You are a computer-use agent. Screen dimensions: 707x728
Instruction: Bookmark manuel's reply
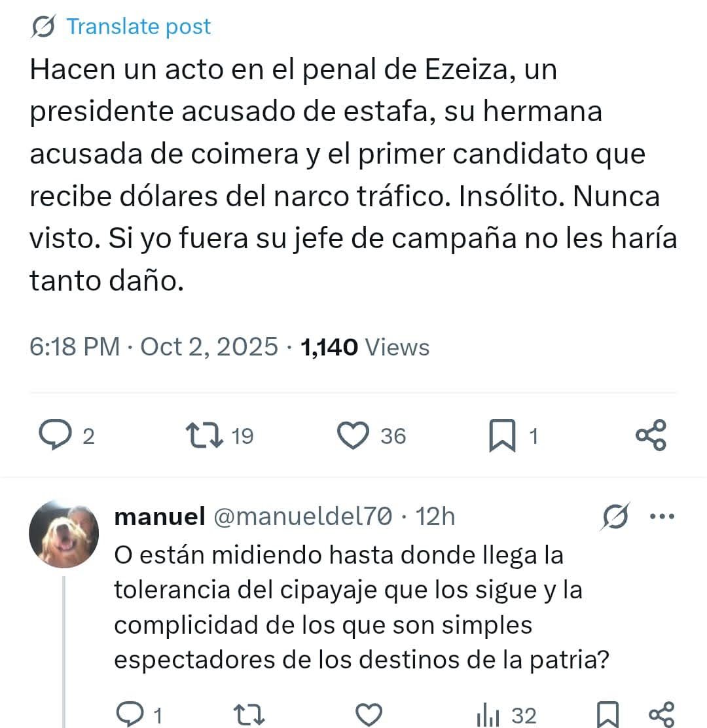click(x=609, y=715)
